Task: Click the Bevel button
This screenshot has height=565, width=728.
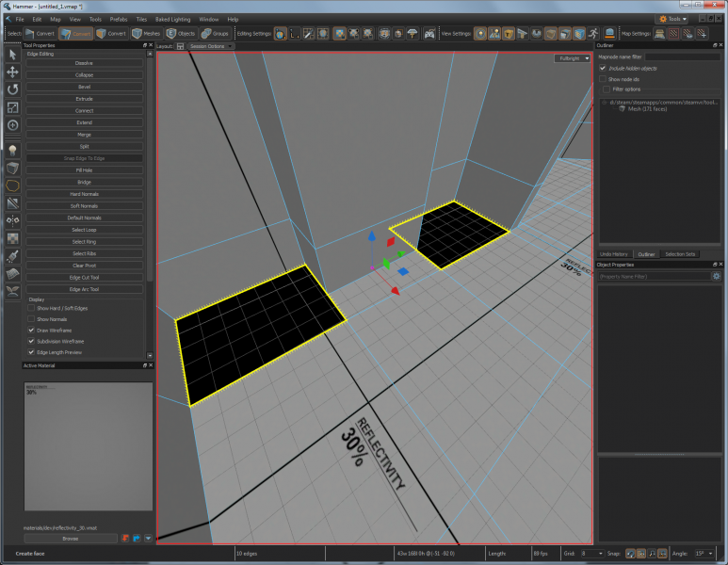Action: (x=84, y=87)
